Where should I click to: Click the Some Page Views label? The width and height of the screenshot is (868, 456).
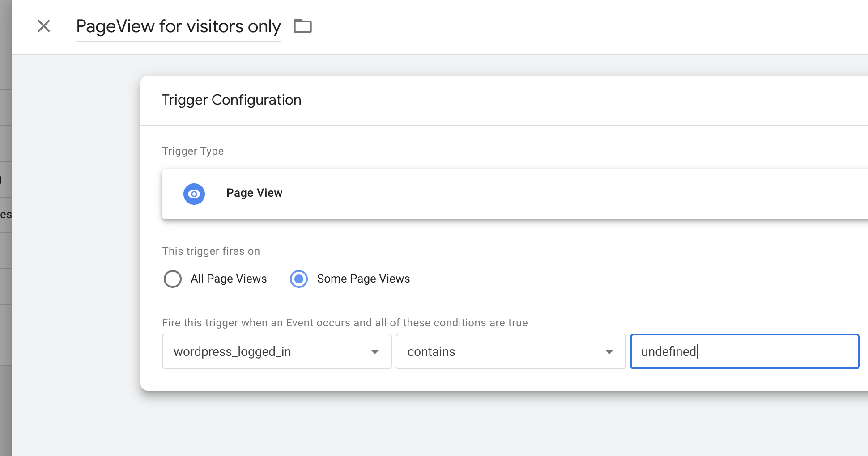tap(363, 279)
